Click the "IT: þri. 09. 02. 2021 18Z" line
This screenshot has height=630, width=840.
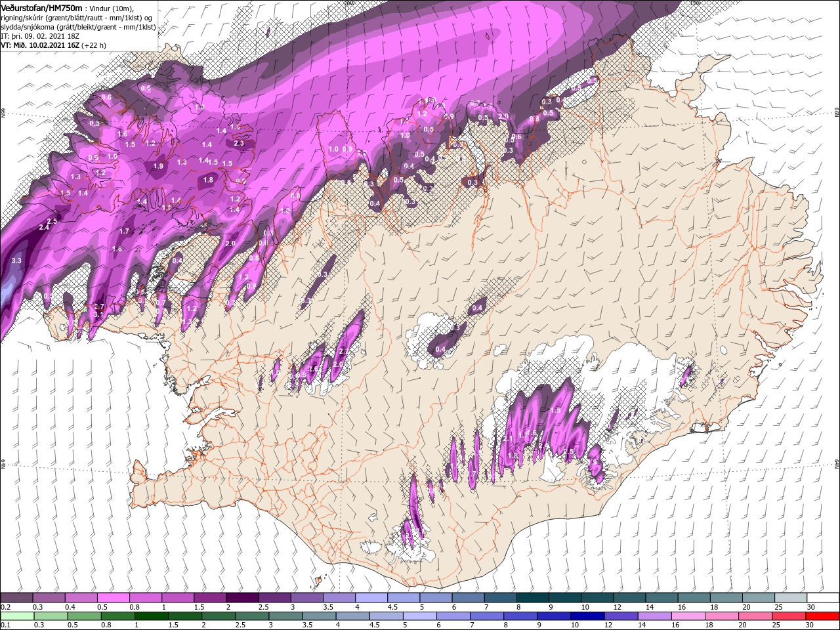(x=41, y=36)
